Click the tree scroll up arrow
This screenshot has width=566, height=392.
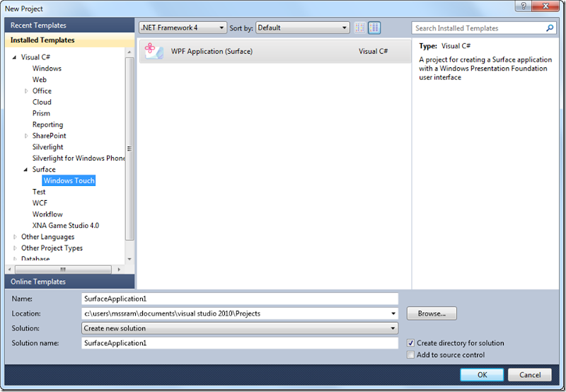click(129, 52)
